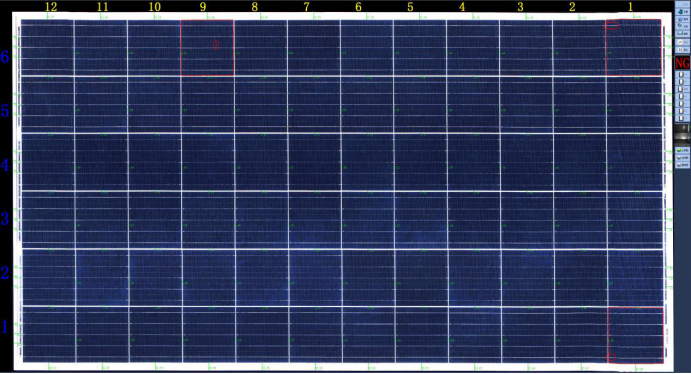
Task: Click the blue swirl icon button in sidebar
Action: point(682,12)
